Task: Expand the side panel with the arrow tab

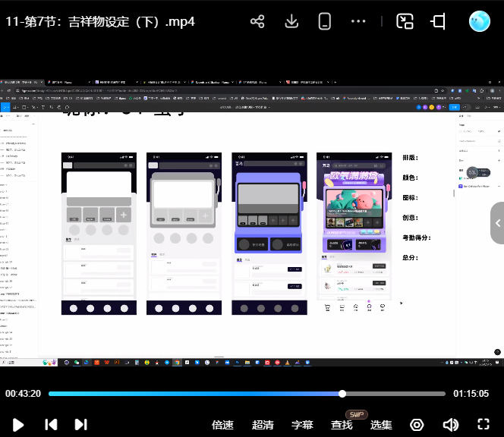Action: coord(497,223)
